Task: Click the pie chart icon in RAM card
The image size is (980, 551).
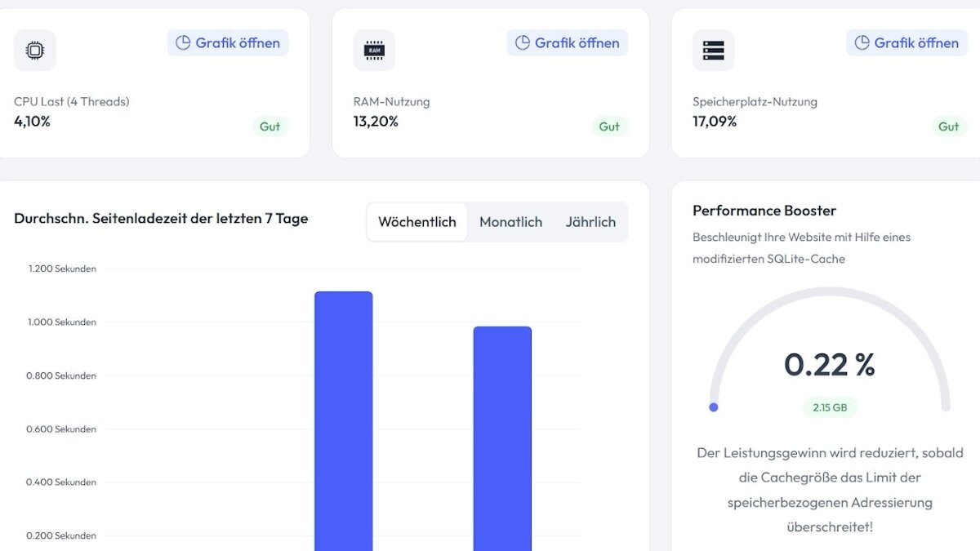Action: click(523, 43)
